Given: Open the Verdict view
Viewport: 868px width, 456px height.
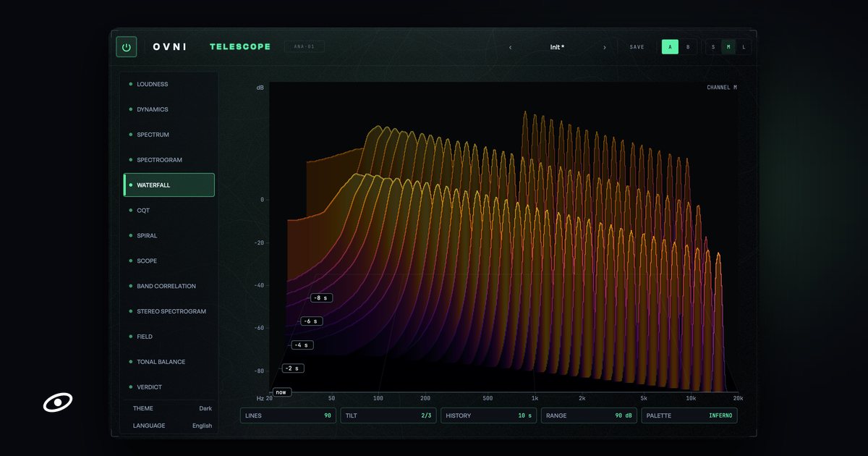Looking at the screenshot, I should coord(169,387).
